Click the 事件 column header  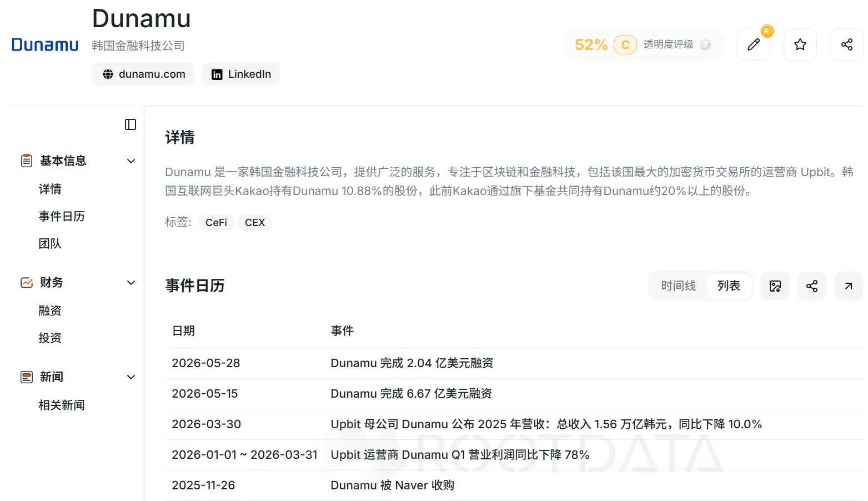click(x=342, y=331)
